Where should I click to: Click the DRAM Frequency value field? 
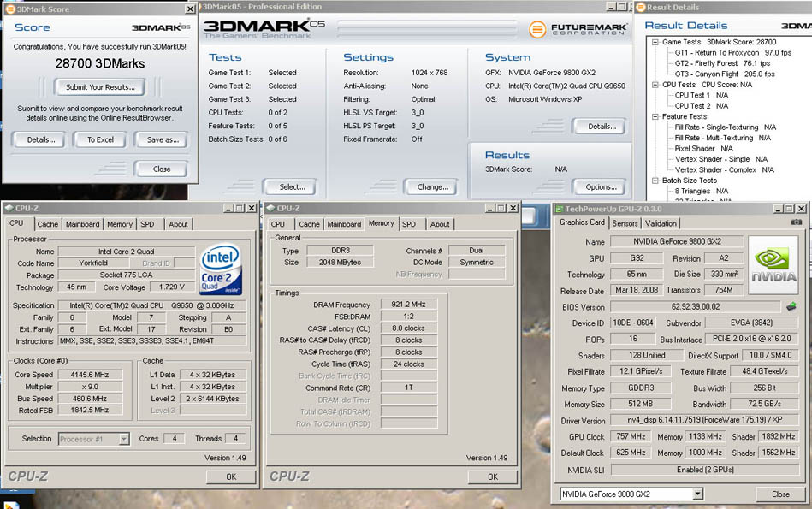(409, 305)
